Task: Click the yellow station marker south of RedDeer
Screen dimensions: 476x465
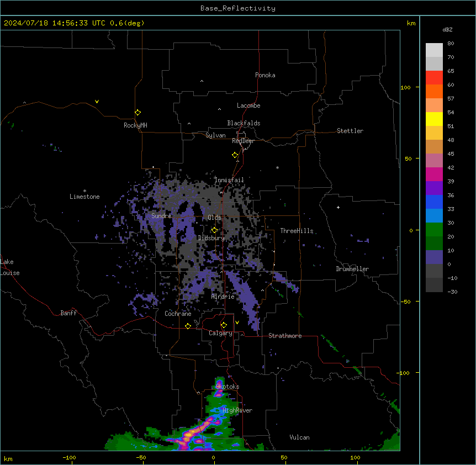Action: point(235,155)
